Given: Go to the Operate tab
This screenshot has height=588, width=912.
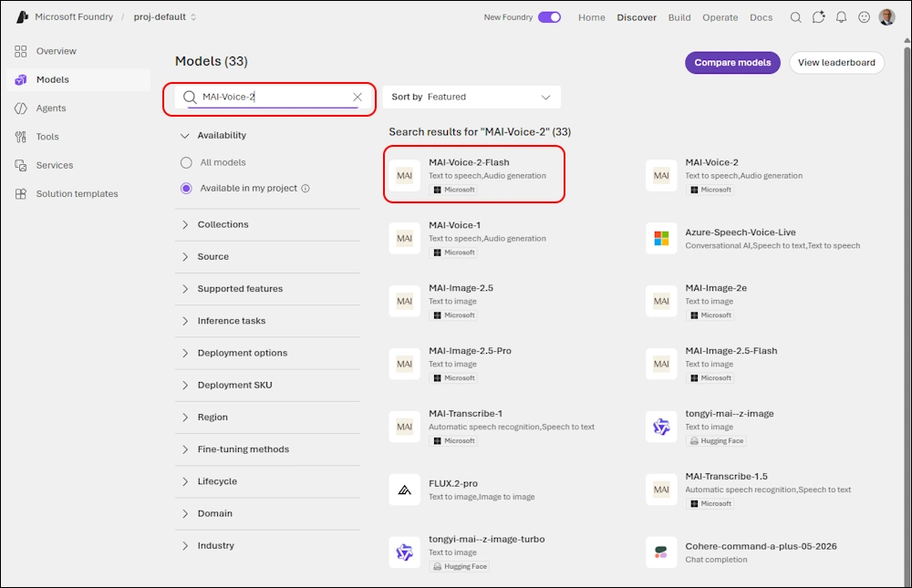Looking at the screenshot, I should point(720,17).
